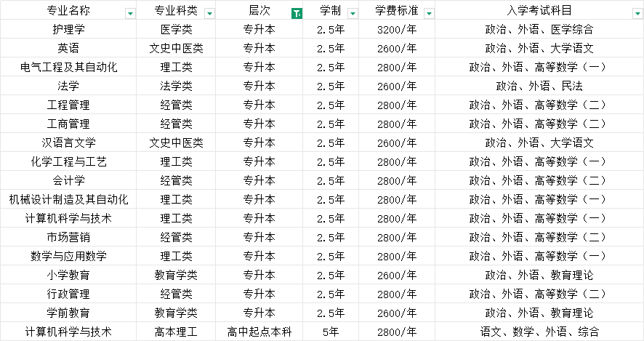644x341 pixels.
Task: Select the 工程管理 cell
Action: [68, 105]
